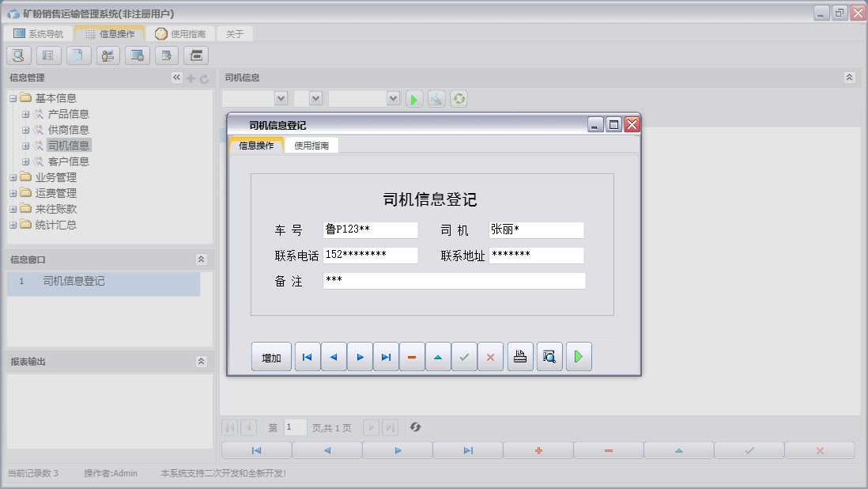Image resolution: width=868 pixels, height=489 pixels.
Task: Click the 联系电话 input field
Action: (370, 255)
